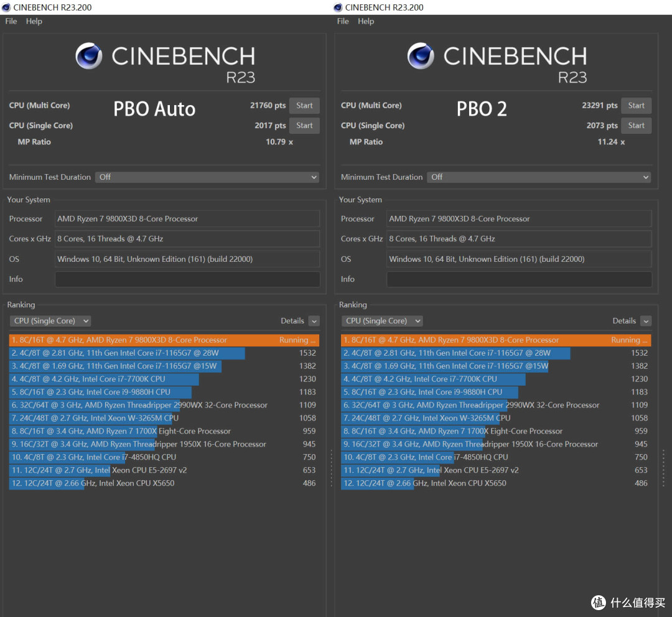Expand the CPU (Single Core) ranking selector on left
Screen dimensions: 672x617
coord(50,321)
